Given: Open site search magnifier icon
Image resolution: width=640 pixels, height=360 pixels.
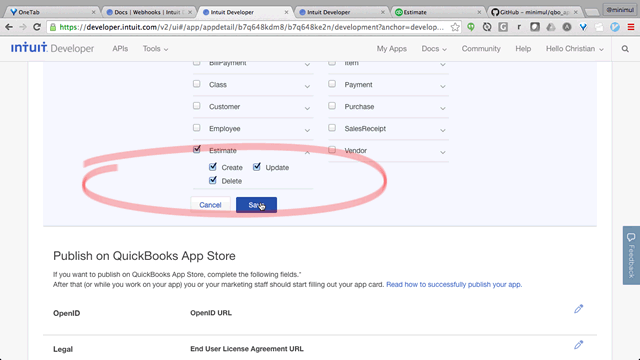Looking at the screenshot, I should 625,49.
